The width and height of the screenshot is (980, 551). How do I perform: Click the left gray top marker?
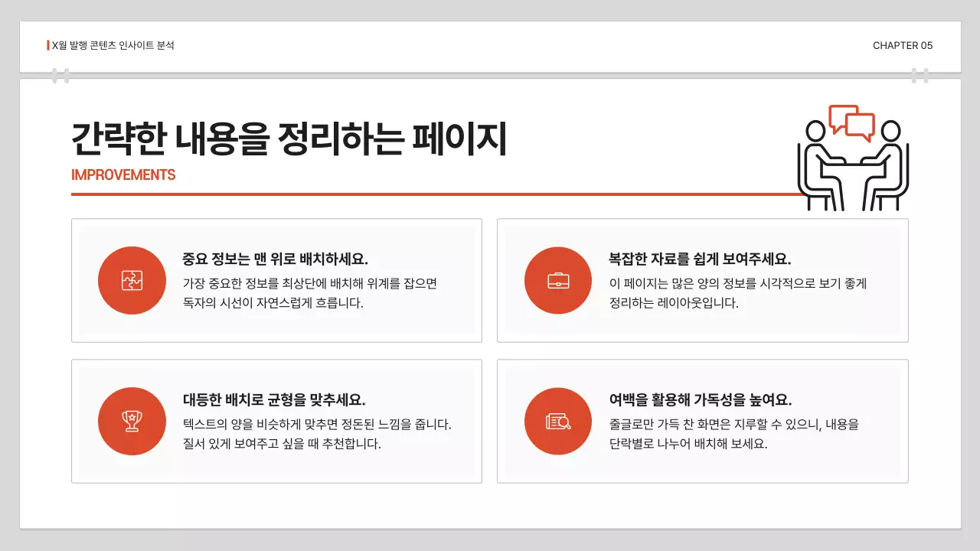61,74
